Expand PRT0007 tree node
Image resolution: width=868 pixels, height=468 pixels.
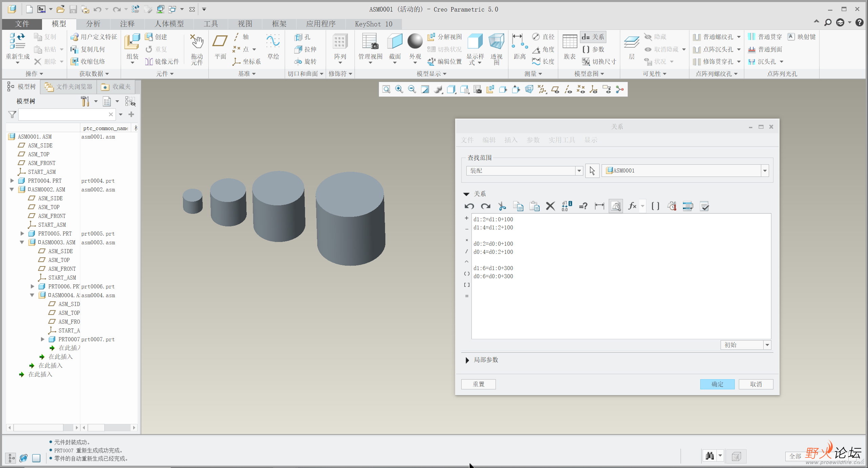[42, 339]
